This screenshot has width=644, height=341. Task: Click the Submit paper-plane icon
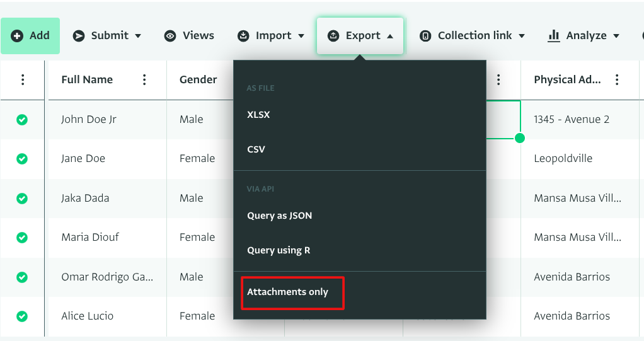tap(79, 36)
